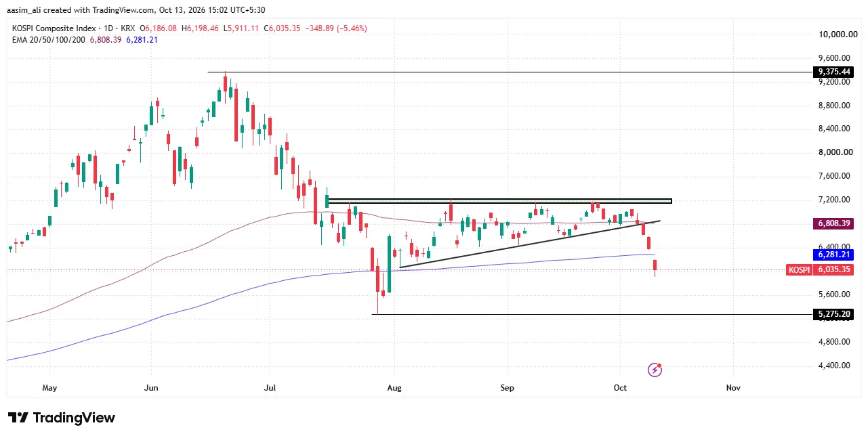Viewport: 868px width, 438px height.
Task: Click the EMA 20/50/100/200 indicator label
Action: click(49, 40)
